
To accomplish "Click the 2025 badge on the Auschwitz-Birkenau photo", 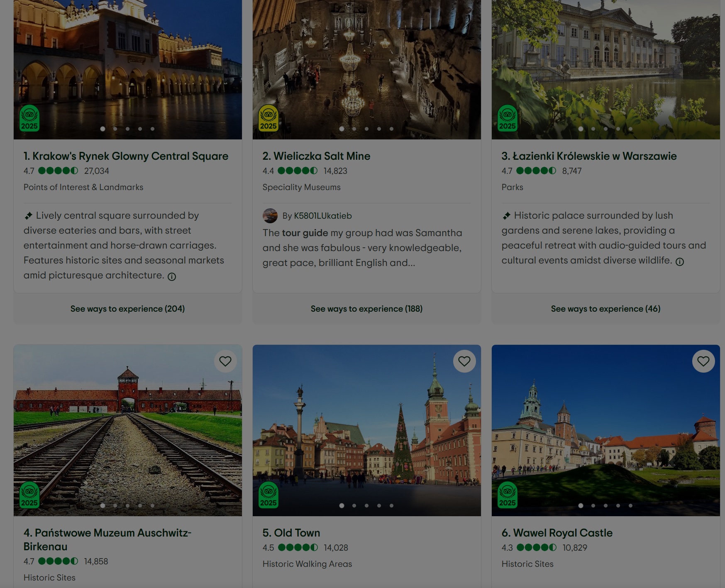I will point(29,495).
